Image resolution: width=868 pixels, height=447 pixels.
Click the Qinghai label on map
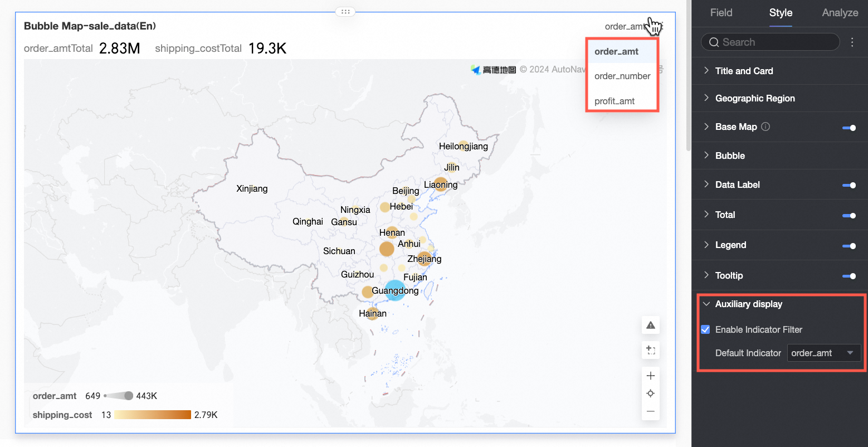coord(308,221)
